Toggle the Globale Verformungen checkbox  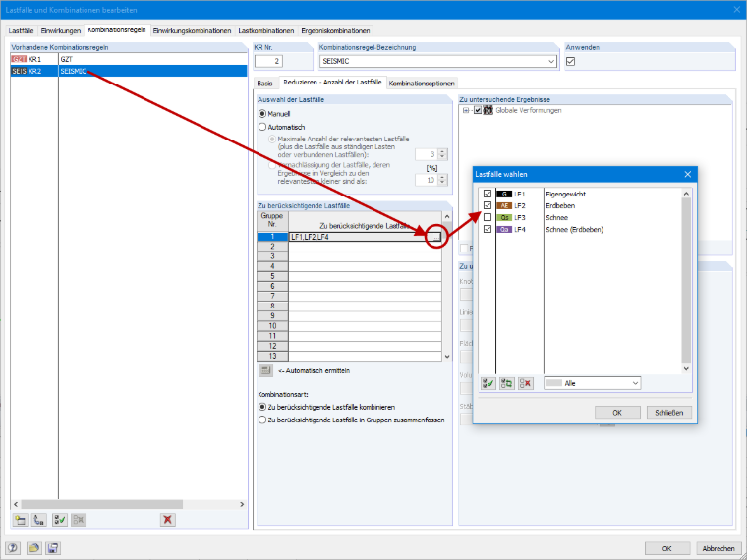(x=478, y=110)
